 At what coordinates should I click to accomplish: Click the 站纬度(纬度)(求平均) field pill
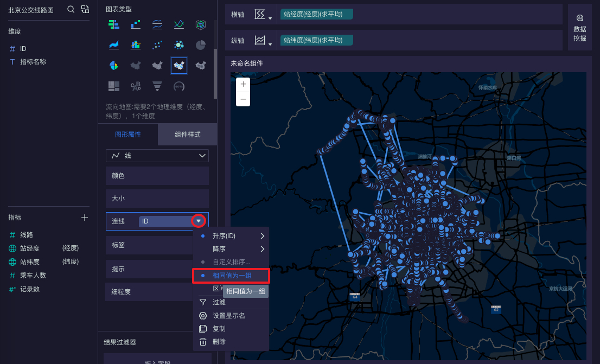click(x=316, y=40)
